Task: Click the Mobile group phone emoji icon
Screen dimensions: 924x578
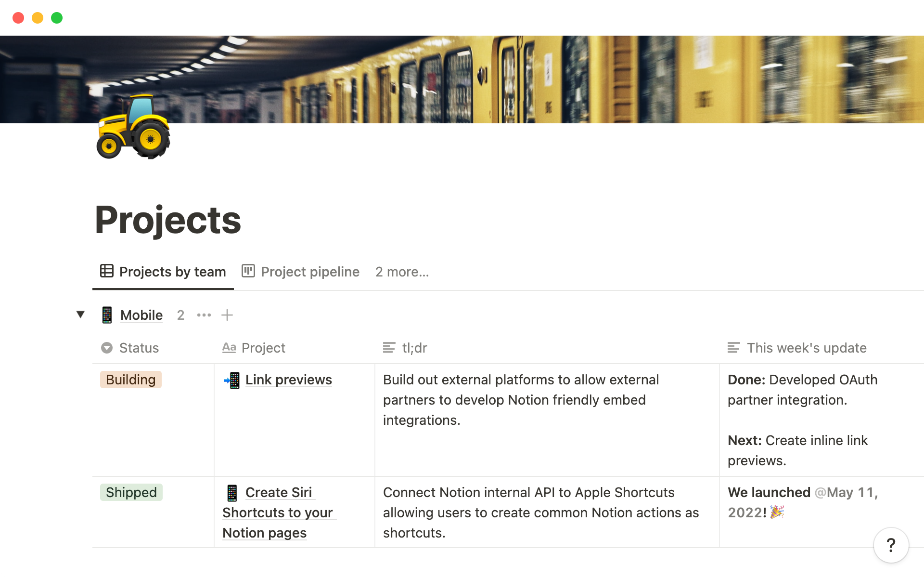Action: coord(107,315)
